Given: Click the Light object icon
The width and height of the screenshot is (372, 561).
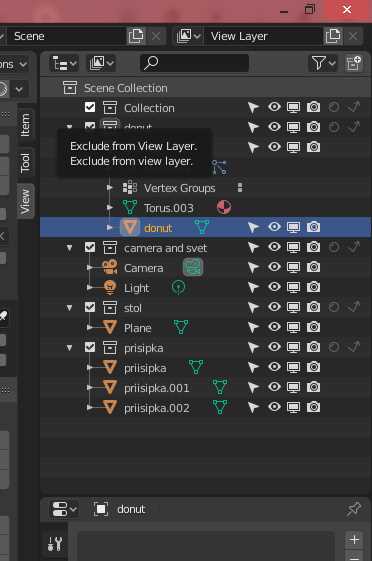Looking at the screenshot, I should (109, 287).
